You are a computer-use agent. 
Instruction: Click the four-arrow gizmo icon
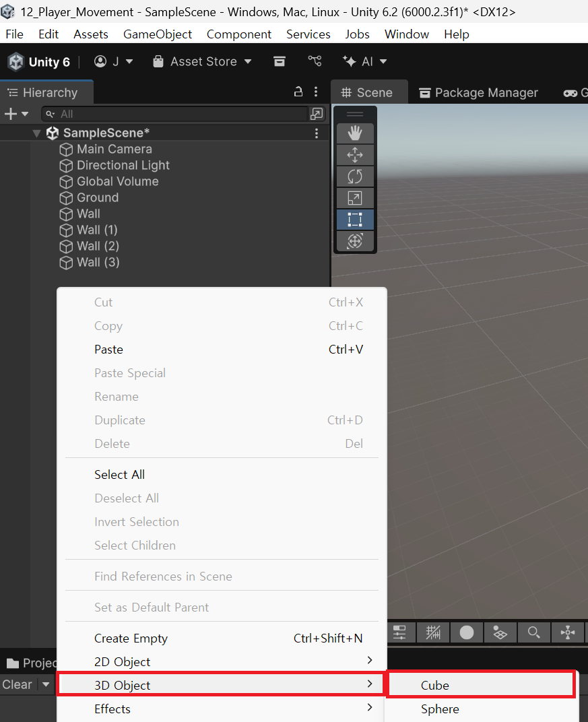[567, 632]
